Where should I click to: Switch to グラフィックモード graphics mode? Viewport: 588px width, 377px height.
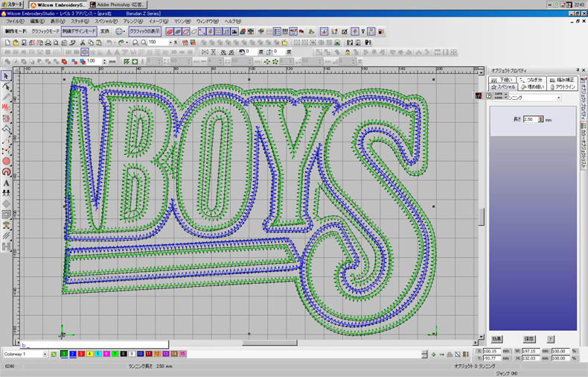[45, 32]
